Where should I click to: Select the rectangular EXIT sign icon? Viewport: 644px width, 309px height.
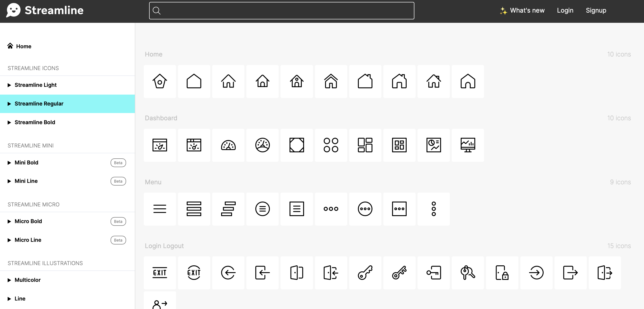coord(160,273)
